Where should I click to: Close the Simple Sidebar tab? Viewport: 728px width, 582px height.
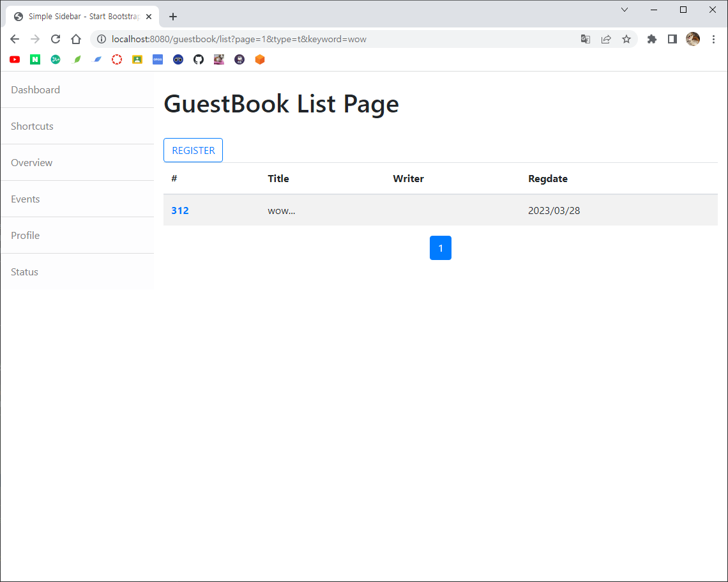coord(149,17)
